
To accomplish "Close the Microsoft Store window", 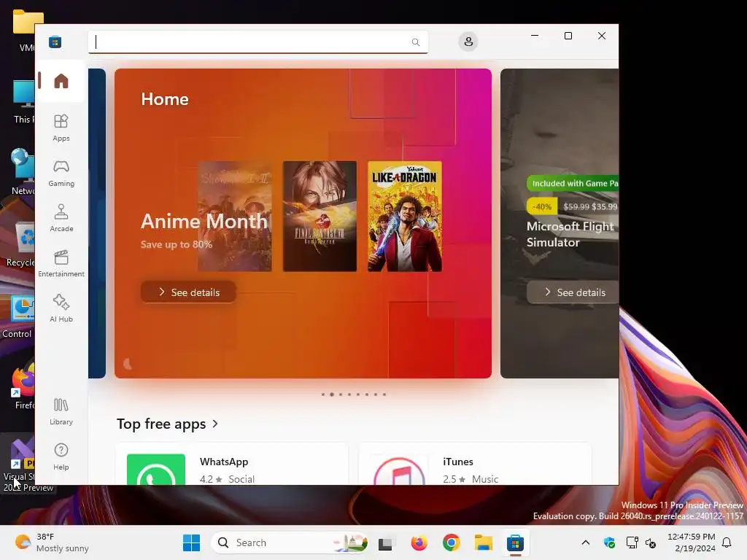I will pos(602,36).
